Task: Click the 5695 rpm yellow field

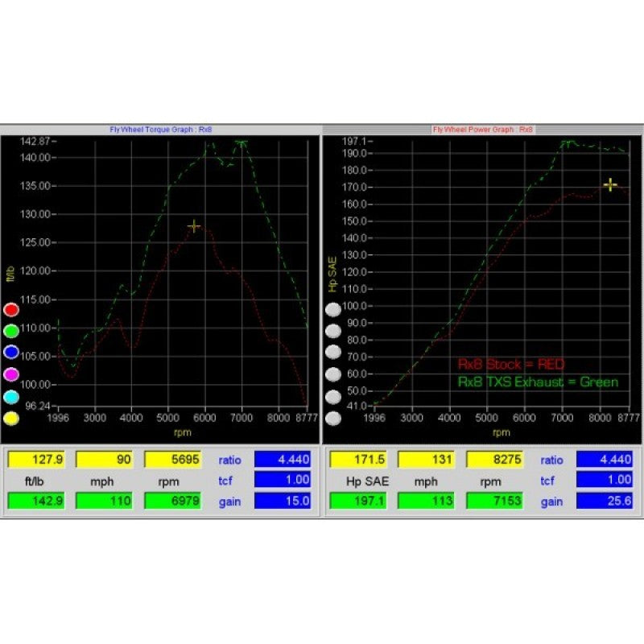Action: pos(172,460)
